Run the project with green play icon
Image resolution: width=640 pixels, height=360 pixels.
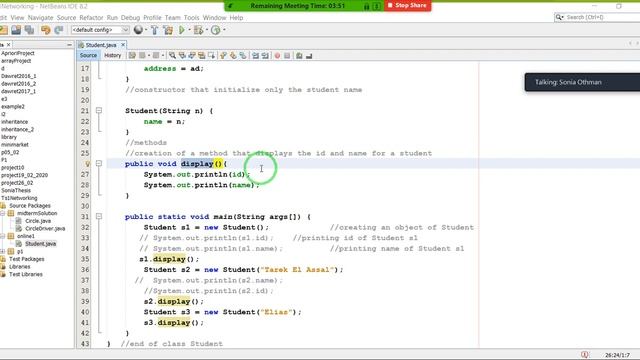click(182, 30)
